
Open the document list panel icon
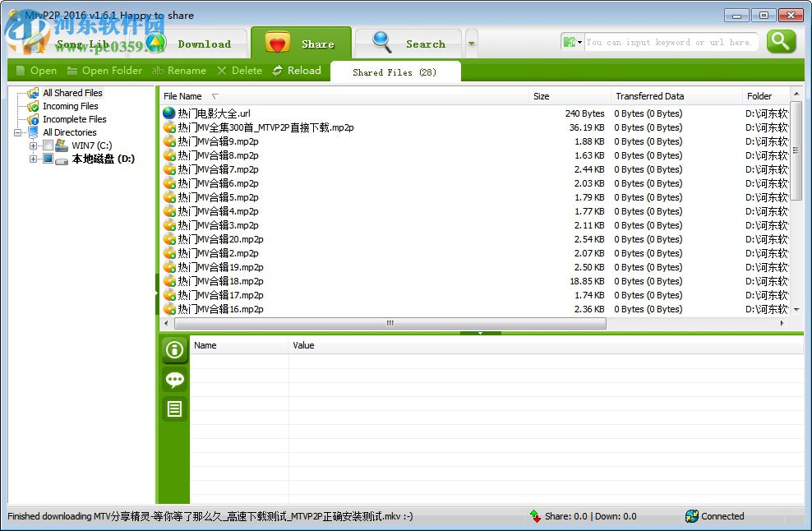[x=174, y=409]
